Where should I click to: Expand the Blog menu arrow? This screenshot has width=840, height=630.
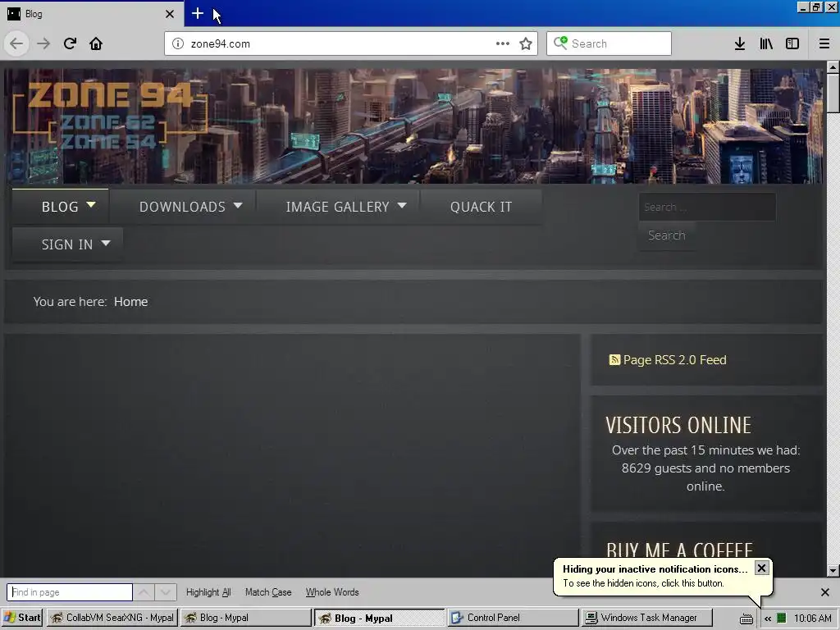91,204
